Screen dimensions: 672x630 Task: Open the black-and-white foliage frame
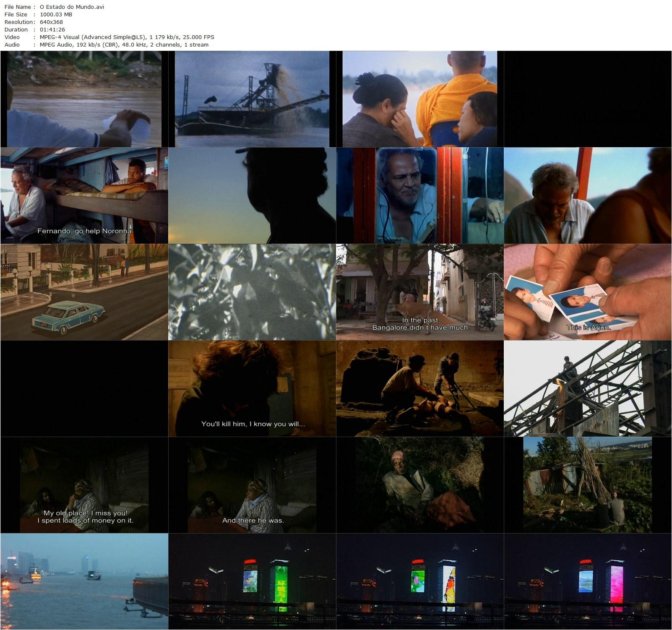click(252, 292)
